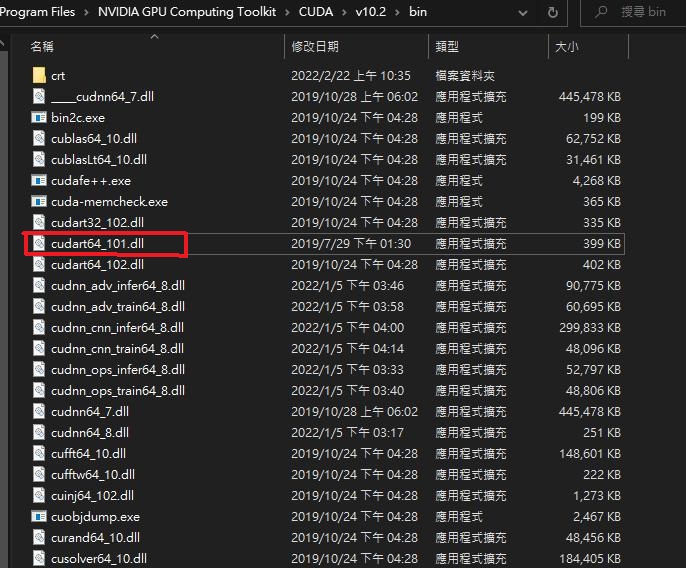Navigate to NVIDIA GPU Computing Toolkit breadcrumb

pos(187,12)
